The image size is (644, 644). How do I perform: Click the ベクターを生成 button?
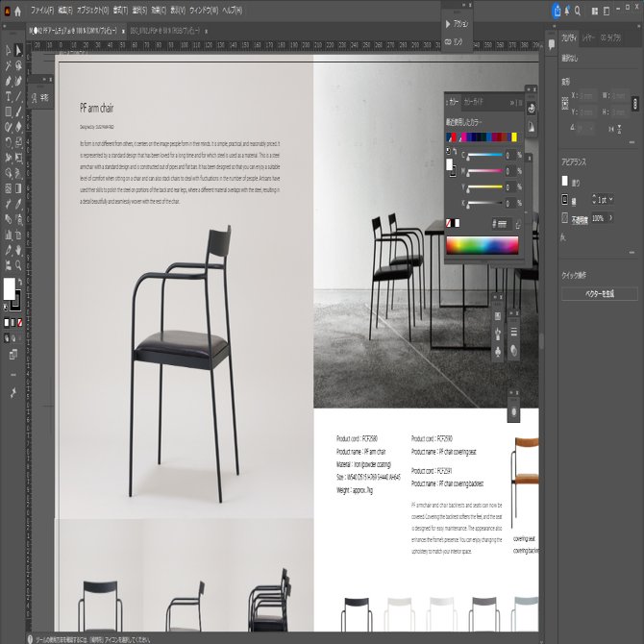point(599,294)
